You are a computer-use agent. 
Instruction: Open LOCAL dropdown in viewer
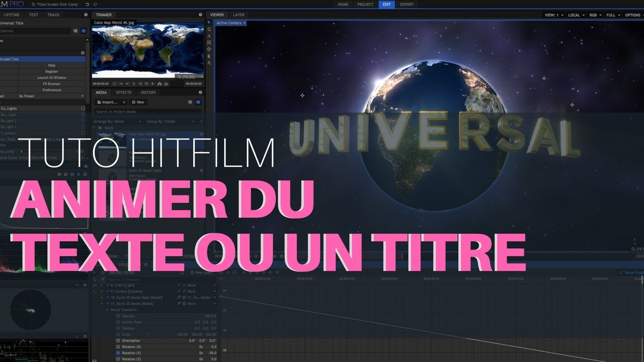click(576, 15)
